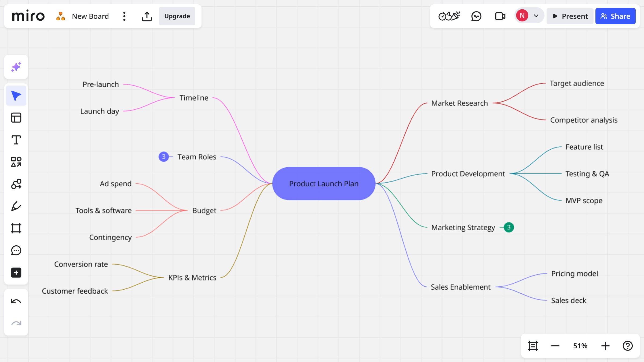Start a video call
This screenshot has width=644, height=362.
pyautogui.click(x=500, y=16)
